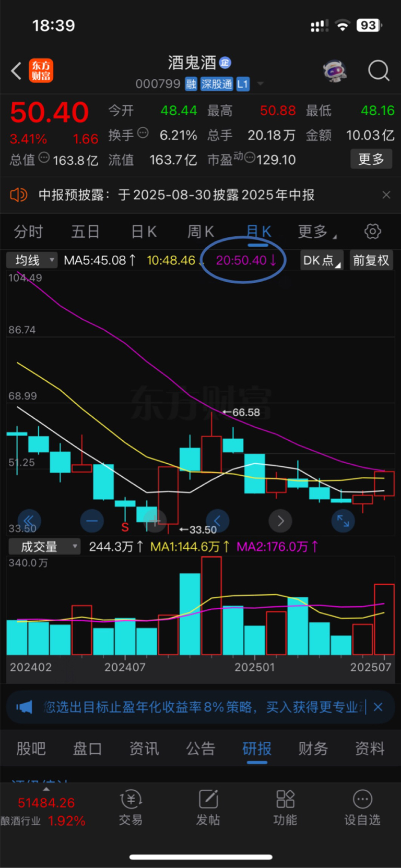Tap 设自选 to add watchlist
The width and height of the screenshot is (401, 868).
pos(362,807)
